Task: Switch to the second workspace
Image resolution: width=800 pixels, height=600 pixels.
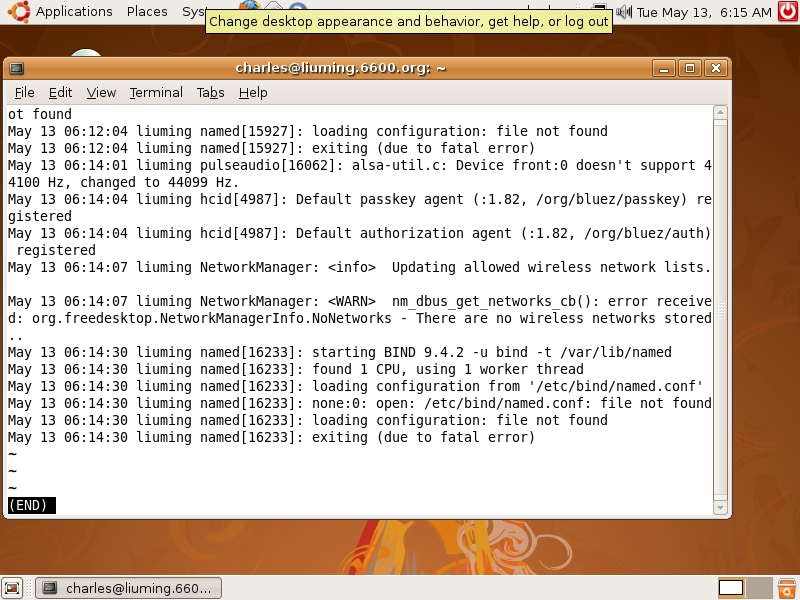Action: pyautogui.click(x=759, y=588)
